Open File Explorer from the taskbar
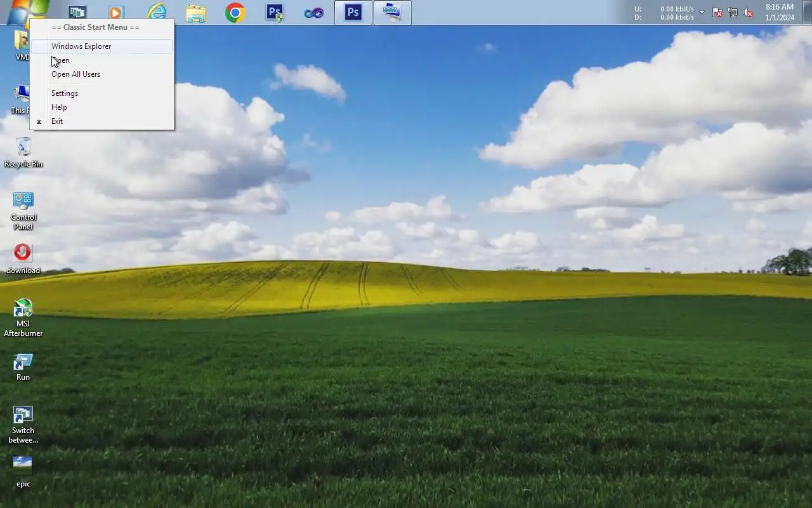Viewport: 812px width, 508px height. pos(196,12)
